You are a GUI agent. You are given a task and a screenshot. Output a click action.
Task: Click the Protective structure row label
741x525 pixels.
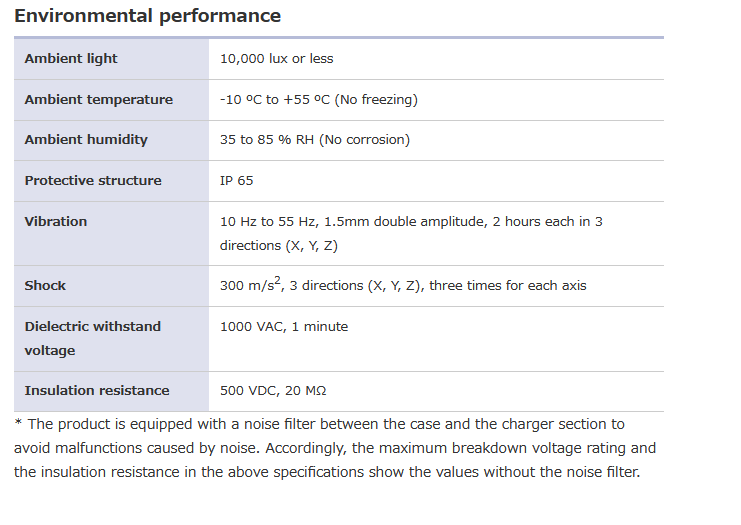coord(93,181)
